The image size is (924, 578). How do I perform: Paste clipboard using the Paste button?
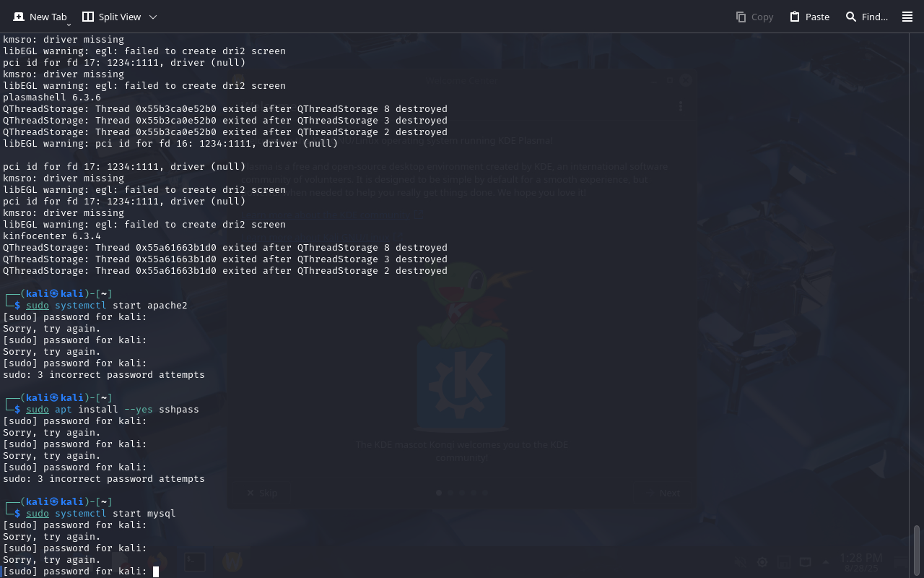coord(809,17)
